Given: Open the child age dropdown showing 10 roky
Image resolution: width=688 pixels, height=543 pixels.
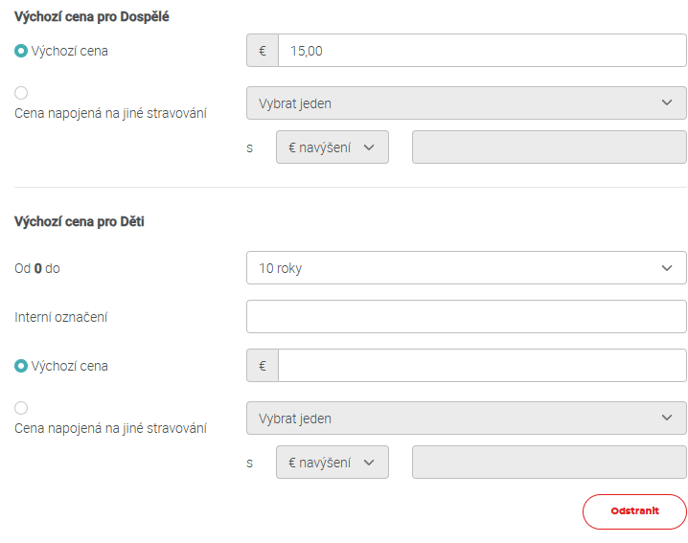Looking at the screenshot, I should point(466,268).
